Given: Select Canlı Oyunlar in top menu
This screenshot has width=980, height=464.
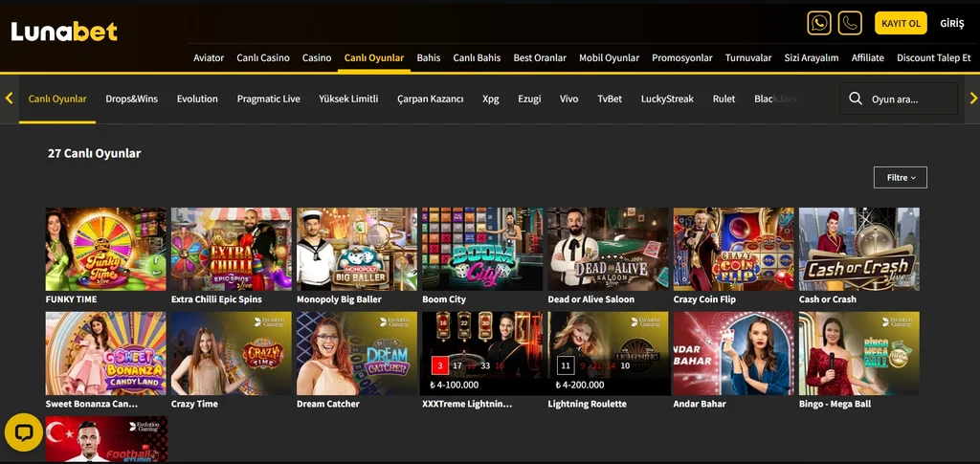Looking at the screenshot, I should (x=374, y=57).
